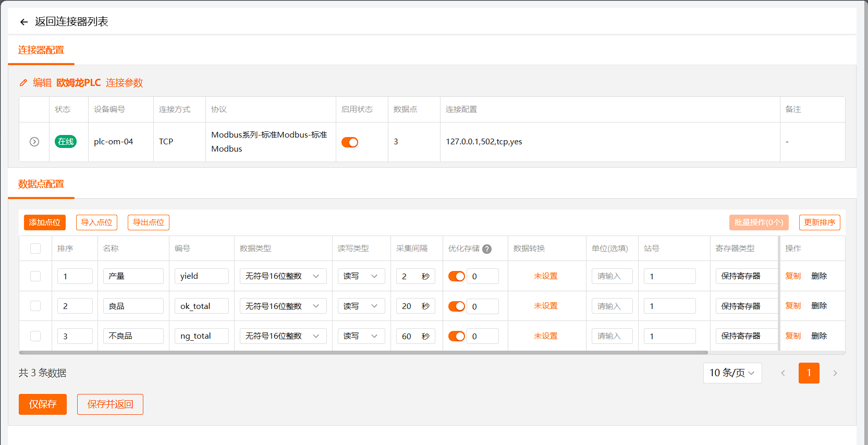Check the checkbox for 良品 row
Screen dimensions: 868x445
[35, 306]
